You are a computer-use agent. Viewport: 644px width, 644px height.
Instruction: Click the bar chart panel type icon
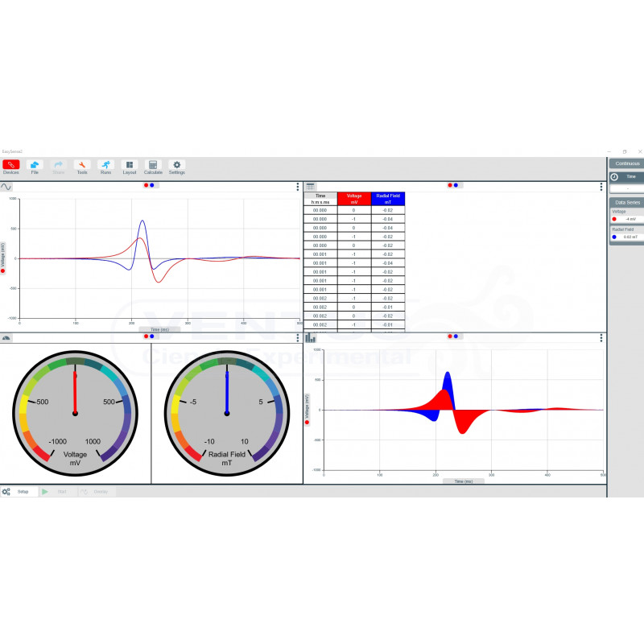310,338
